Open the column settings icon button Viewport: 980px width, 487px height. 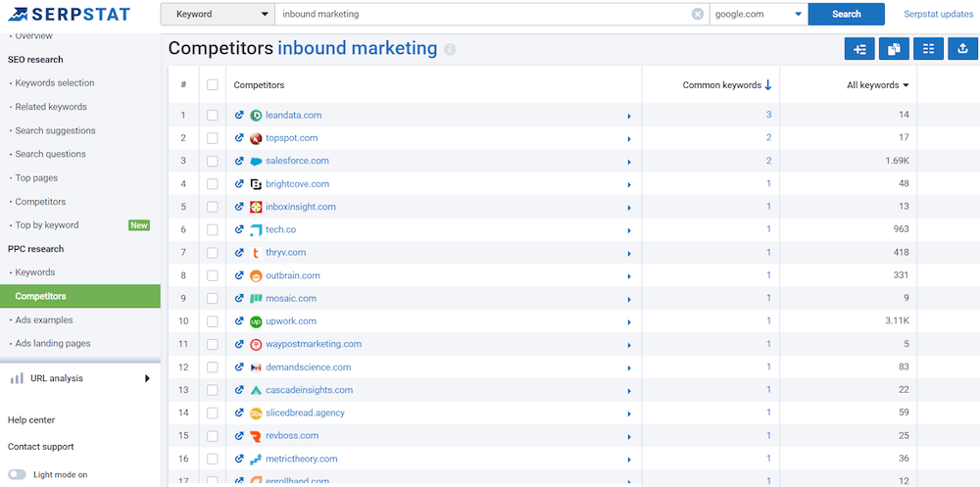(x=928, y=50)
